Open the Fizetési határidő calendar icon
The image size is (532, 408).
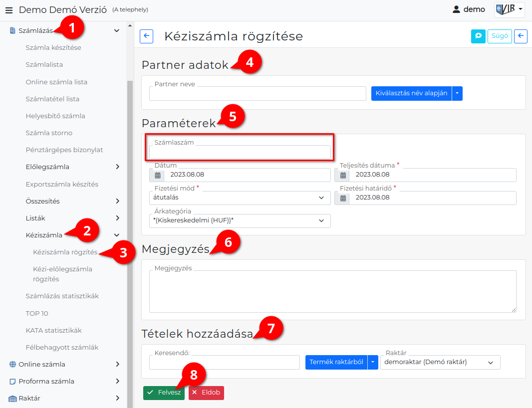coord(343,198)
